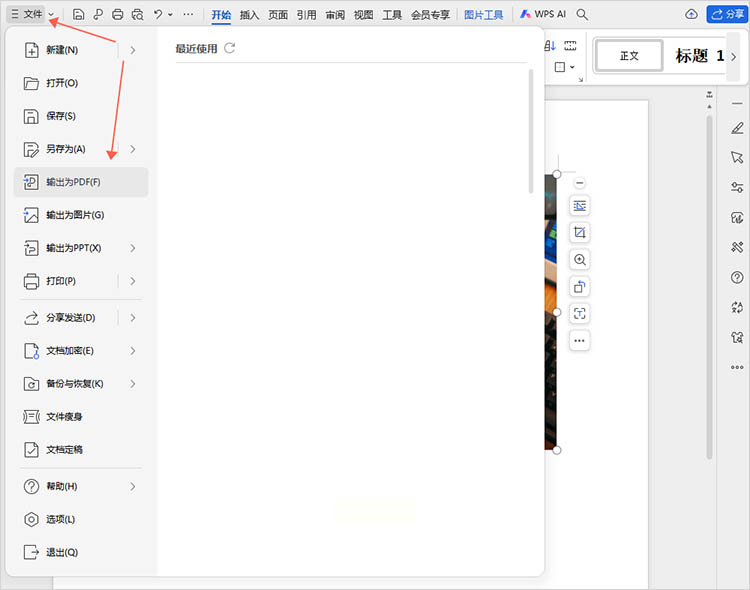Switch to the 插入 tab
This screenshot has width=750, height=590.
pos(249,15)
